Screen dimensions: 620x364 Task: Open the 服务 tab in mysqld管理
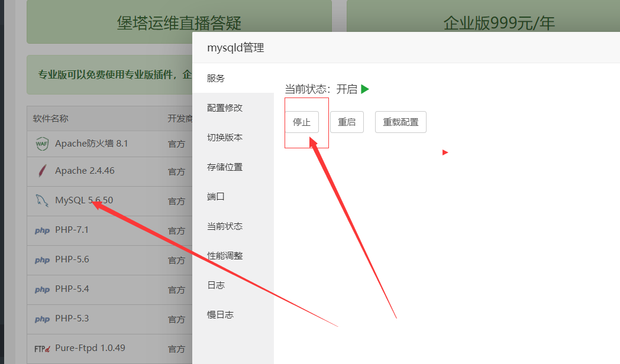[233, 78]
